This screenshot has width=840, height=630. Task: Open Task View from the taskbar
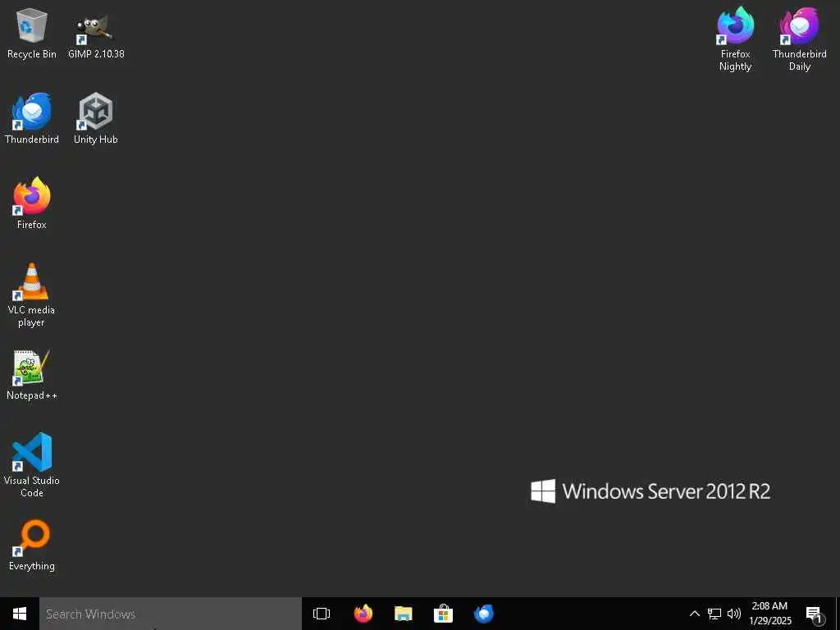[322, 614]
